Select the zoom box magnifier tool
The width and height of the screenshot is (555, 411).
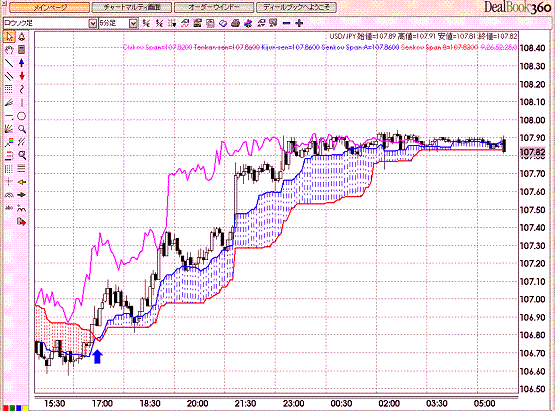[x=22, y=155]
